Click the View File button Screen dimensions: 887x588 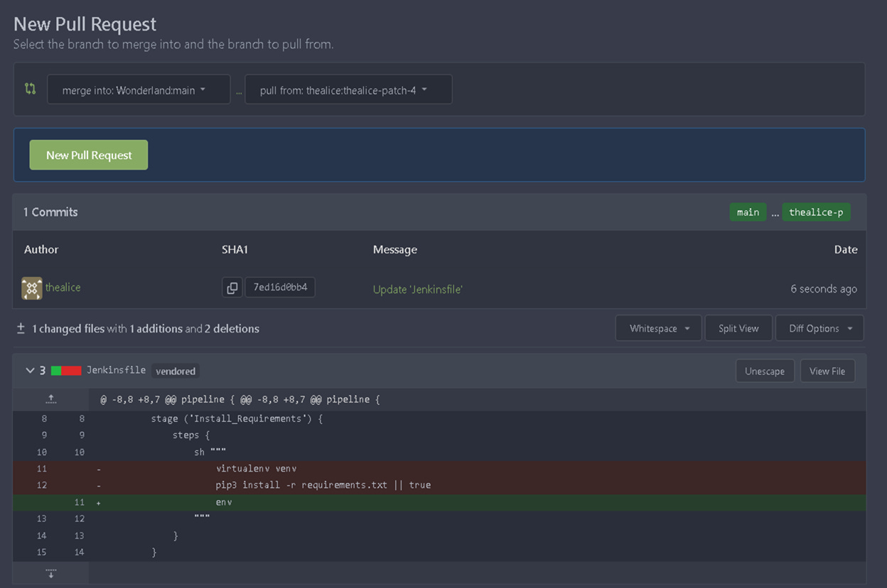(827, 371)
